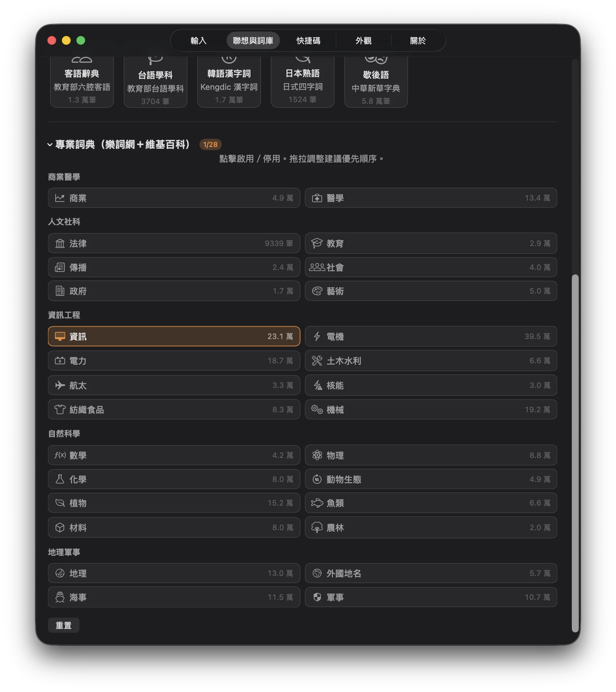Screen dimensions: 616x692
Task: Switch to the 外觀 tab
Action: (x=364, y=40)
